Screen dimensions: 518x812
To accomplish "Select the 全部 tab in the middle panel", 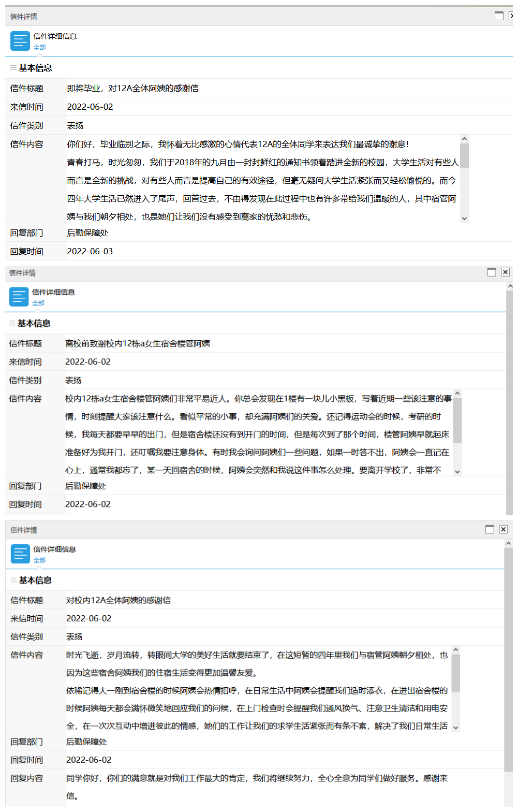I will click(x=38, y=303).
